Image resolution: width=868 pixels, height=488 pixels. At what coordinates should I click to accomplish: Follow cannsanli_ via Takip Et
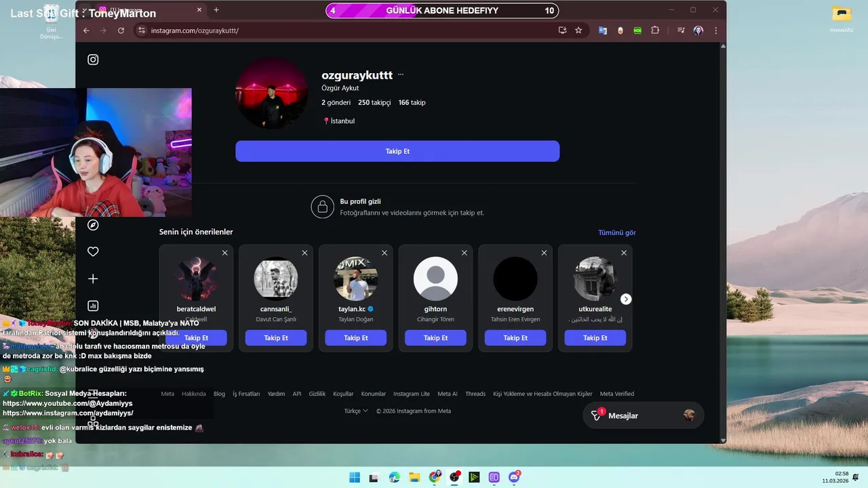click(x=276, y=338)
